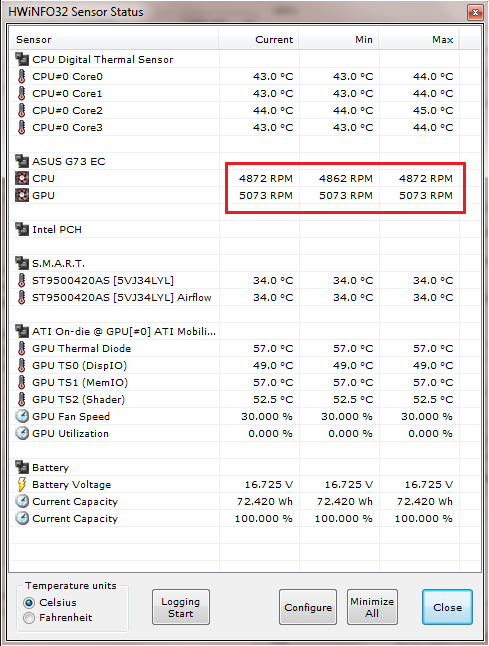Viewport: 489px width, 646px height.
Task: Click the CPU Digital Thermal Sensor chip icon
Action: [x=21, y=59]
